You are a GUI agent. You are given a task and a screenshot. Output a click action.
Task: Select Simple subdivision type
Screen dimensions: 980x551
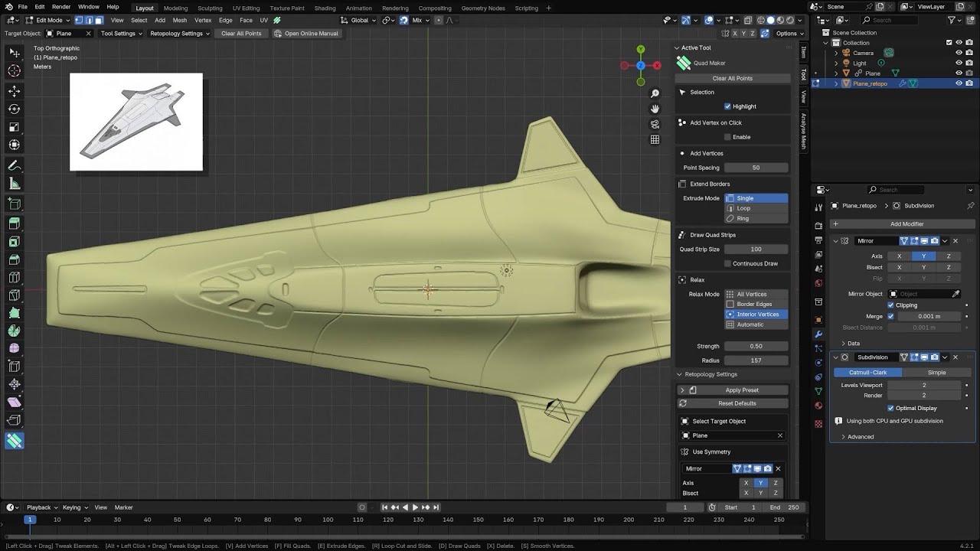point(936,373)
